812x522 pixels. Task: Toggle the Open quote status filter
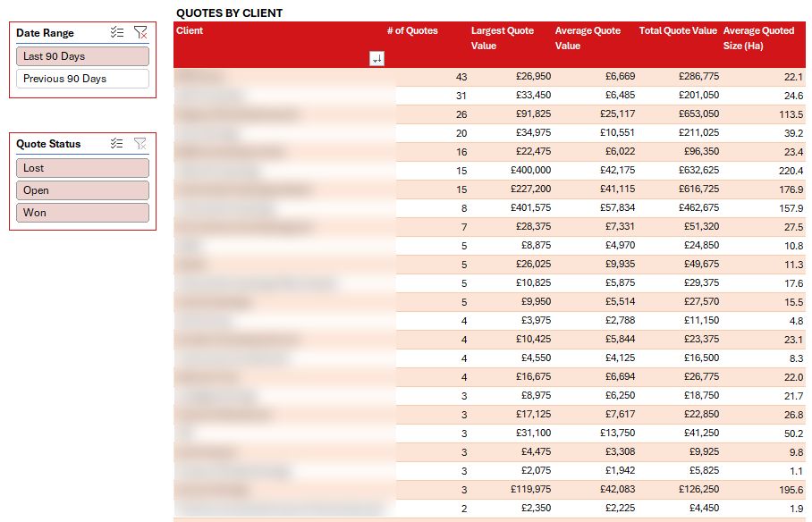pos(82,190)
